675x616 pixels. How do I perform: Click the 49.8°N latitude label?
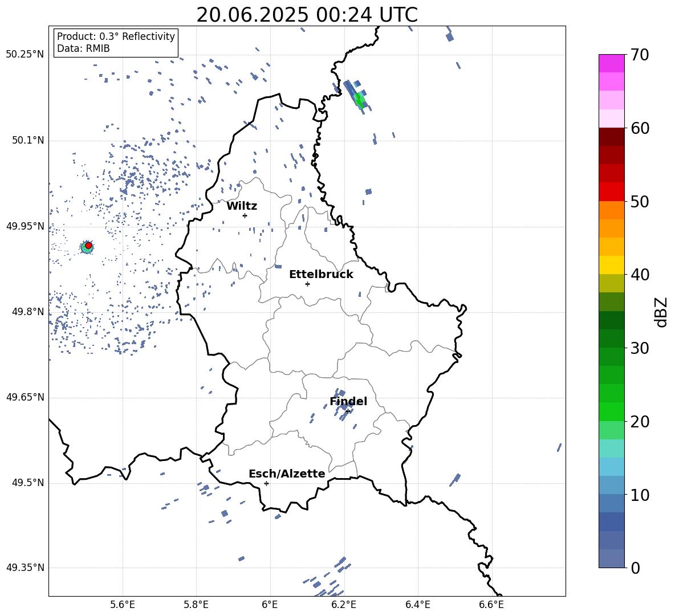pos(28,312)
